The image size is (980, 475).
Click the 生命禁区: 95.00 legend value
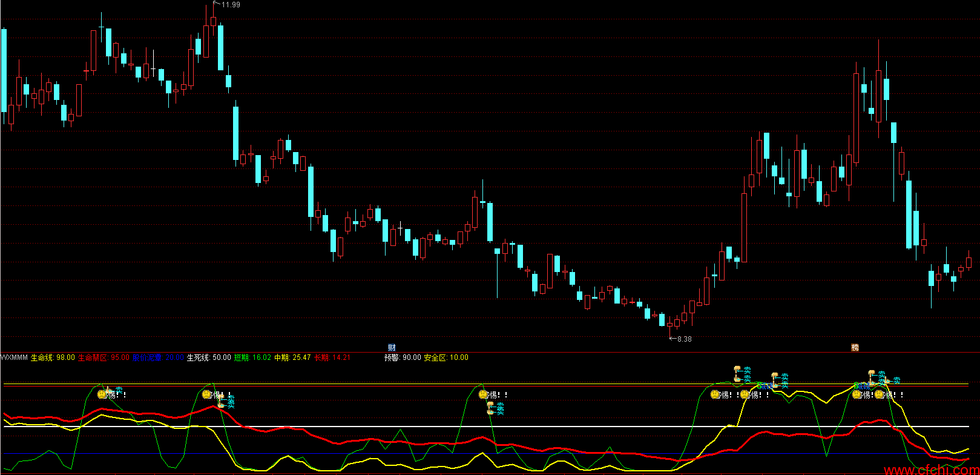tap(104, 357)
